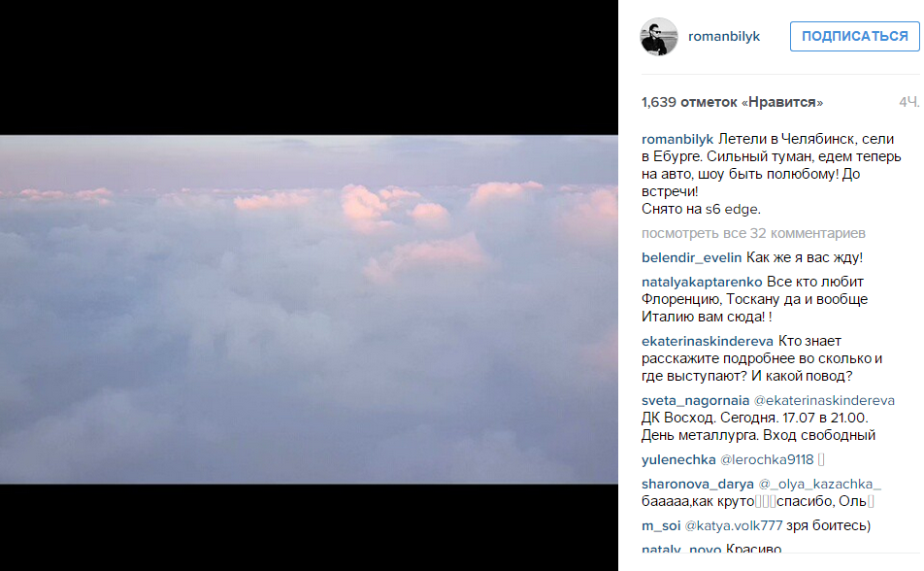The width and height of the screenshot is (924, 571).
Task: Follow the @_olya_kazachka_ mention link
Action: 820,485
